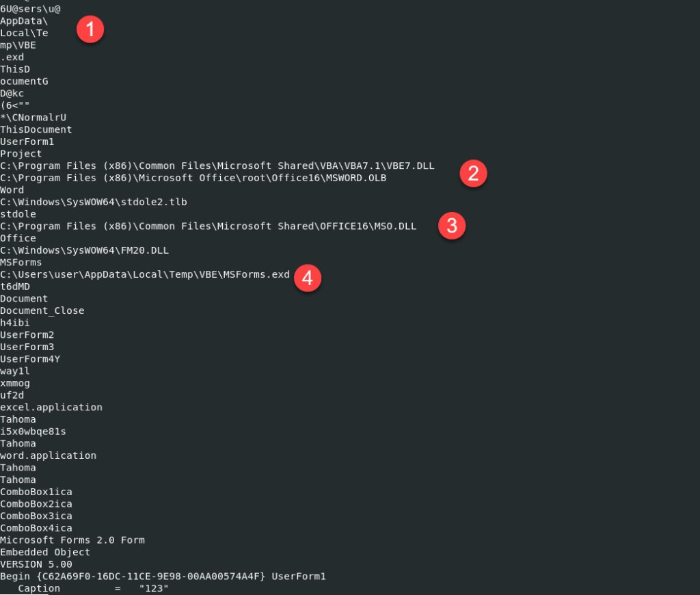Click the OFFICE16\MSO.DLL path line
Image resolution: width=700 pixels, height=595 pixels.
[208, 226]
